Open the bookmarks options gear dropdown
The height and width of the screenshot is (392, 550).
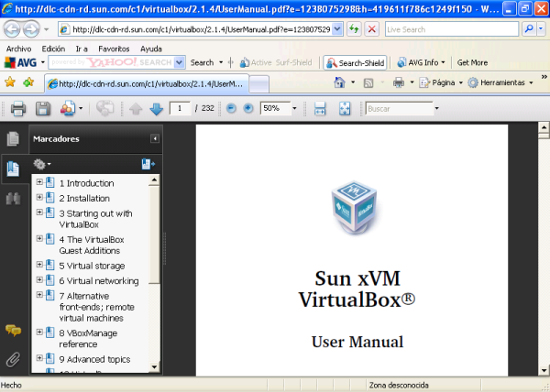pyautogui.click(x=42, y=164)
